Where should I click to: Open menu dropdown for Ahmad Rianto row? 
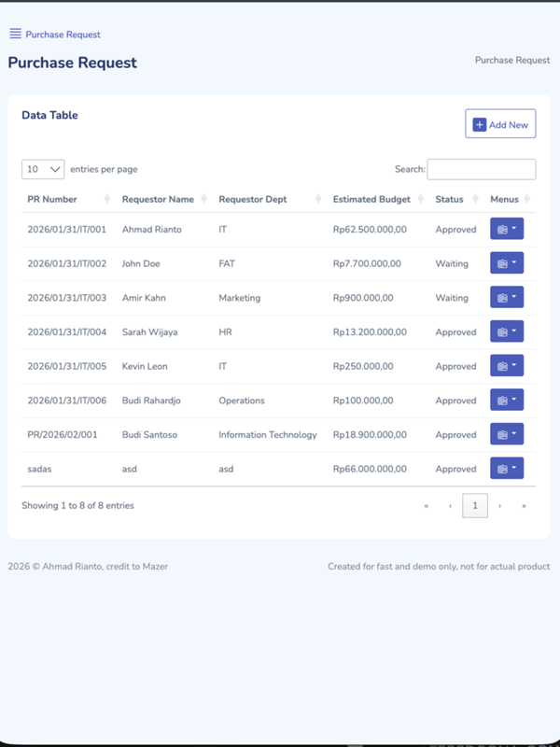pos(507,229)
